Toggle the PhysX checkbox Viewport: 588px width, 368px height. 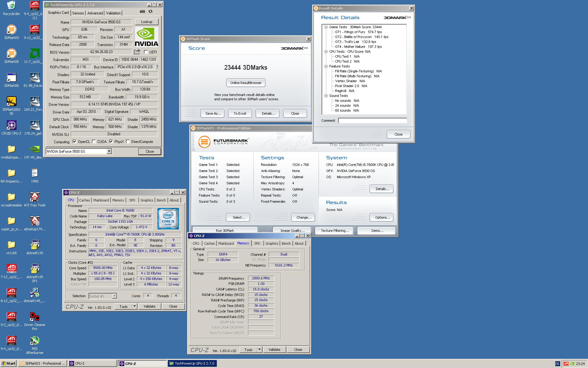coord(111,142)
